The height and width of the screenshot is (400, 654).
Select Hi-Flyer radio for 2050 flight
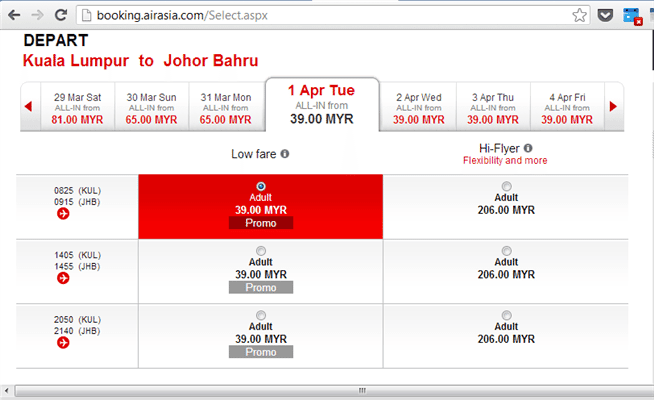tap(506, 315)
